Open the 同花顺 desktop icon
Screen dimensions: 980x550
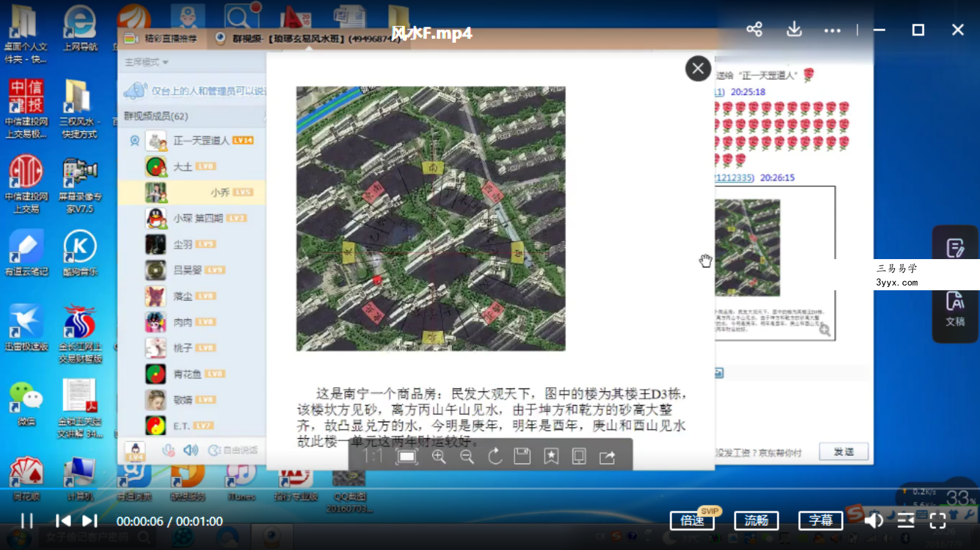26,479
